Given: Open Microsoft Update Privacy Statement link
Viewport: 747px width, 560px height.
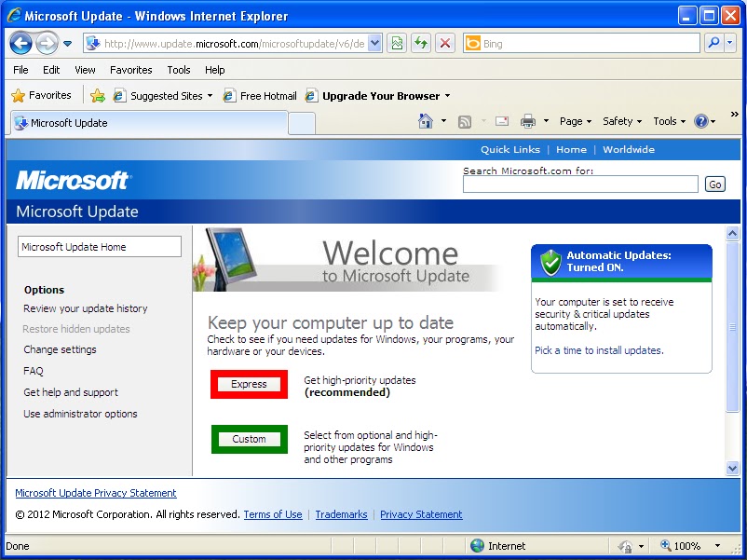Looking at the screenshot, I should (96, 493).
